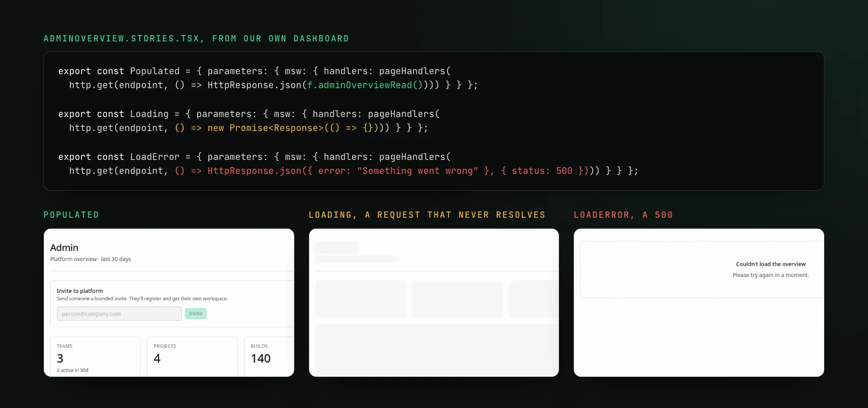Screen dimensions: 868x408
Task: Click the "LOADERROR, A 500" label
Action: [x=623, y=215]
